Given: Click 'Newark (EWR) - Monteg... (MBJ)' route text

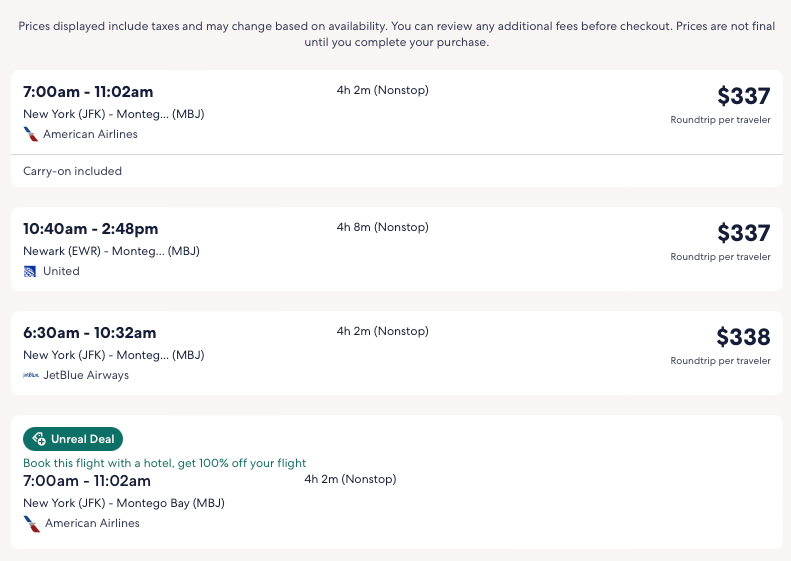Looking at the screenshot, I should (x=111, y=251).
